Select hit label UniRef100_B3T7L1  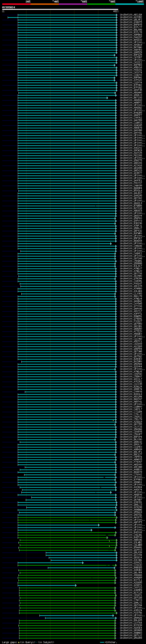pyautogui.click(x=131, y=580)
